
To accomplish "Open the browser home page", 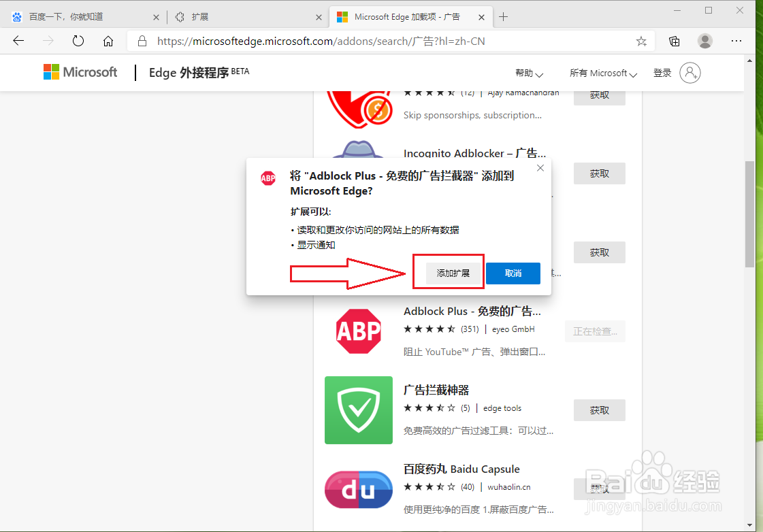I will pos(108,41).
